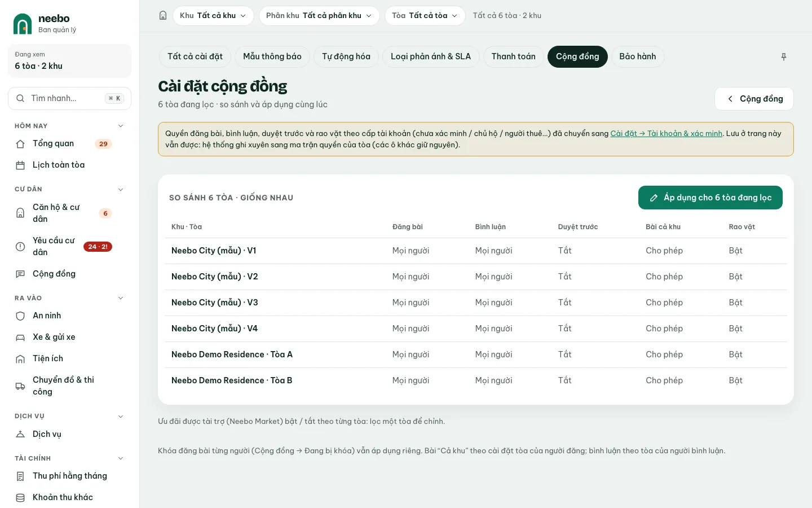
Task: Open Loại phản ánh & SLA tab
Action: 431,56
